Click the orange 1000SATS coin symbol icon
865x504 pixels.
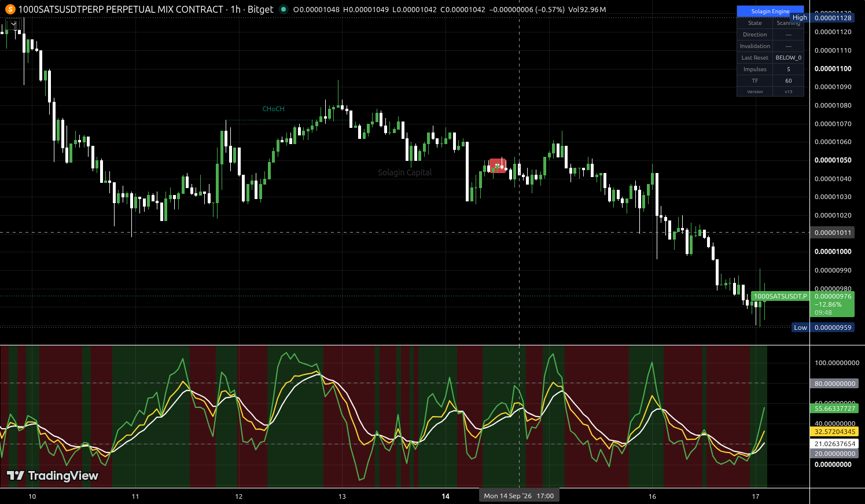point(10,9)
